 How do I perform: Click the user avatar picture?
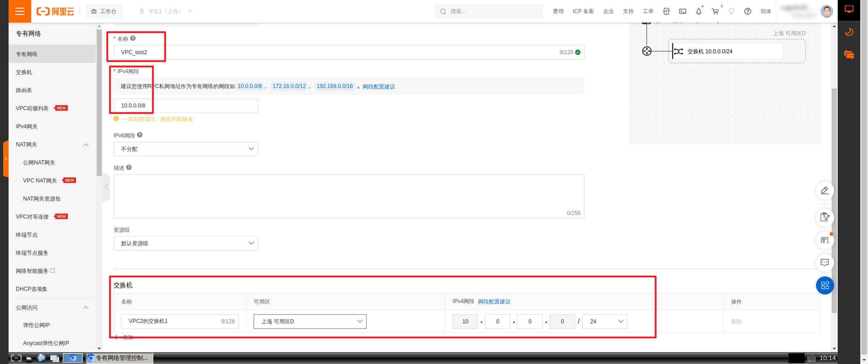tap(826, 11)
